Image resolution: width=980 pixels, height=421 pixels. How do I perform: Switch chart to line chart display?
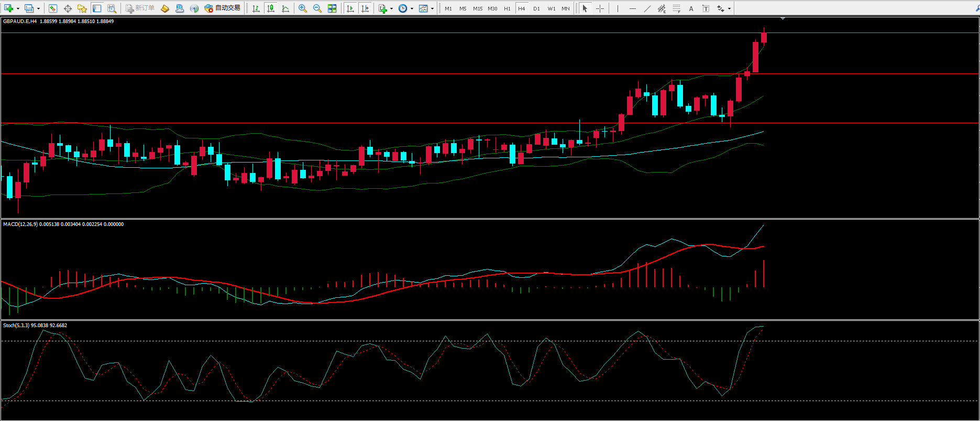(x=285, y=8)
